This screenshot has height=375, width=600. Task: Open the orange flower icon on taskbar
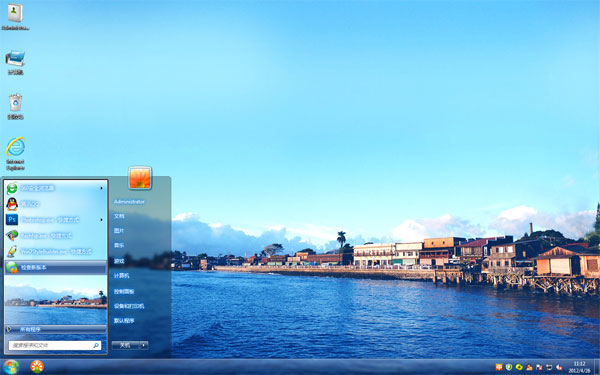(x=37, y=367)
